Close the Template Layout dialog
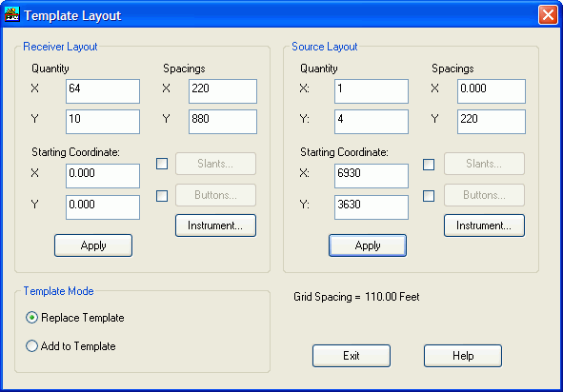 548,15
